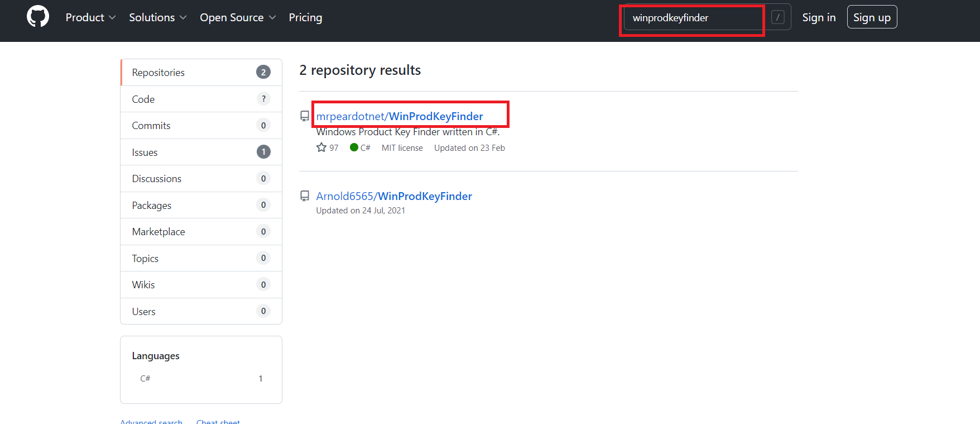Select the Wikis filter

(201, 285)
